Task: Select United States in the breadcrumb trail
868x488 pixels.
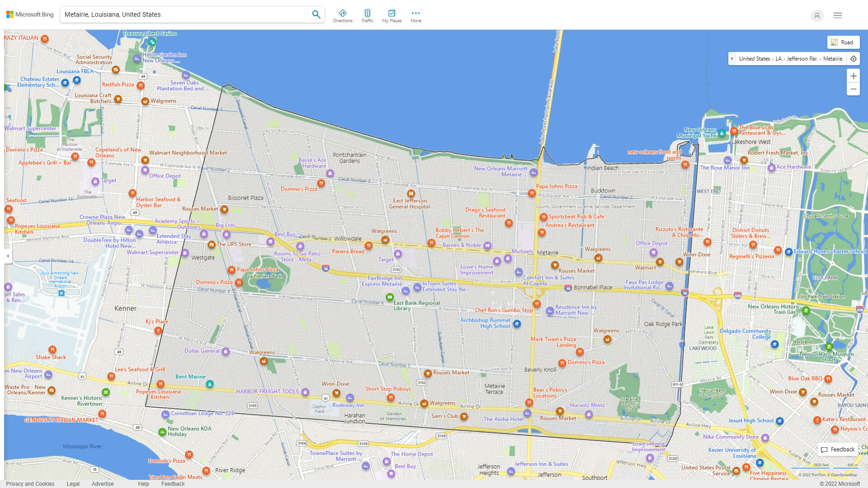Action: pos(754,58)
